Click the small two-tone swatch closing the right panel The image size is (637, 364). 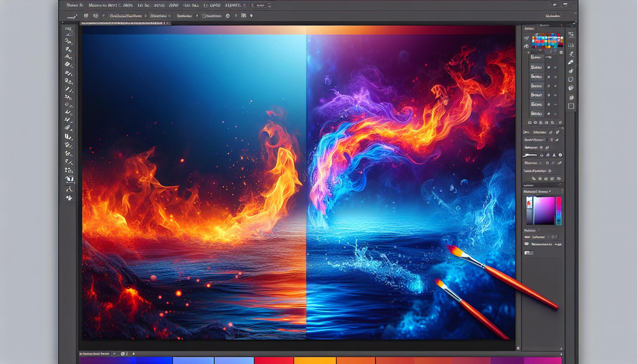click(x=529, y=253)
